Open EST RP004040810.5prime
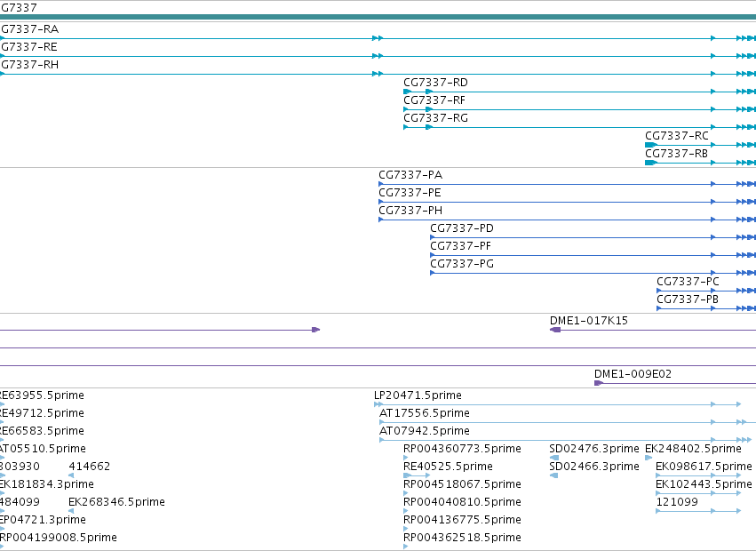Screen dimensions: 756x551 pos(462,502)
